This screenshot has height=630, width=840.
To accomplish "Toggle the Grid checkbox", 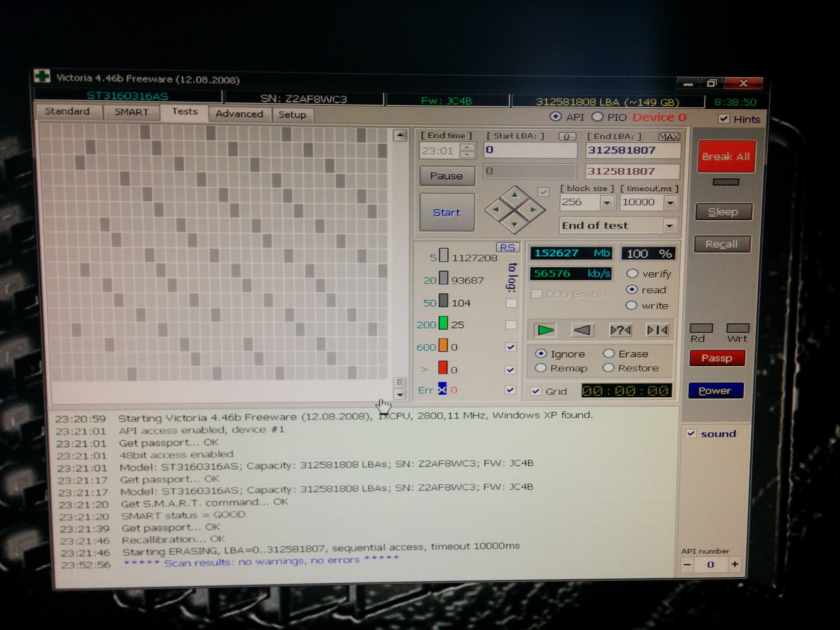I will pyautogui.click(x=536, y=391).
